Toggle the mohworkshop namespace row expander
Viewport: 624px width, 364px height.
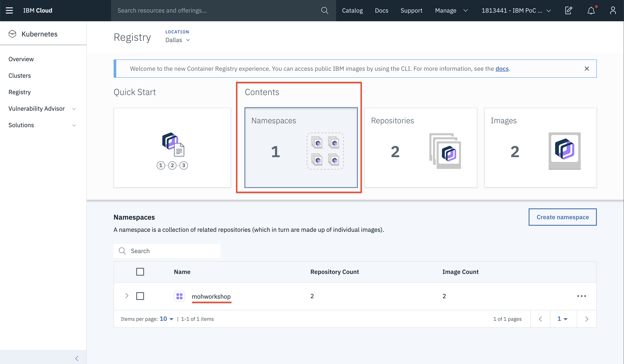click(128, 296)
